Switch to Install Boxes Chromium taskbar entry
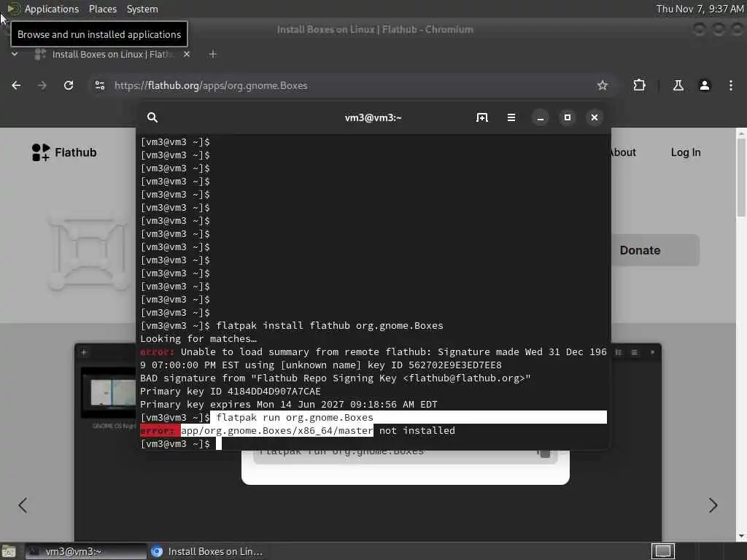747x560 pixels. [x=206, y=551]
